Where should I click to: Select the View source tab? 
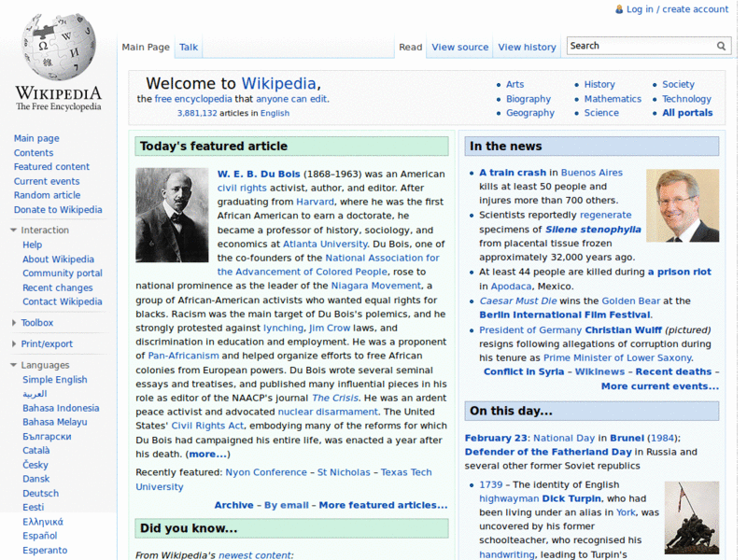pos(459,48)
